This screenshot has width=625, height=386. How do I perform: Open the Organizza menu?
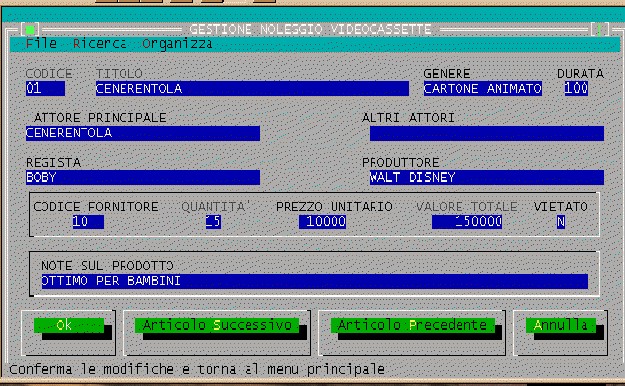(177, 43)
